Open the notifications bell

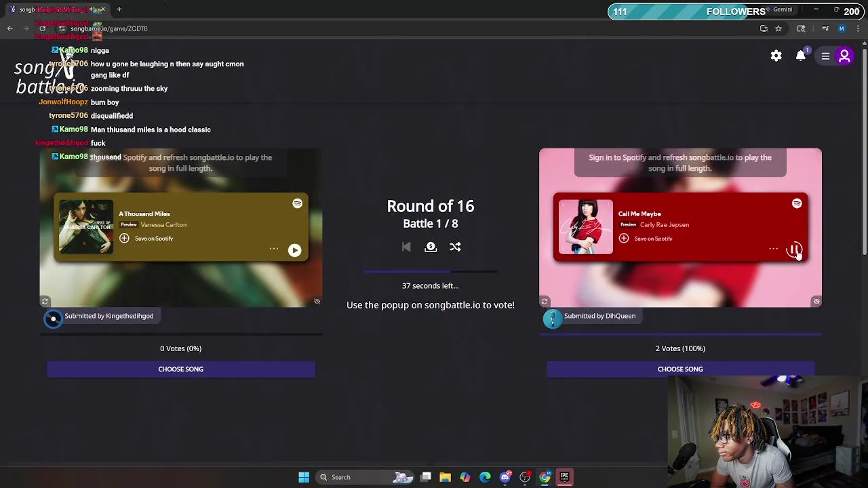click(x=801, y=56)
